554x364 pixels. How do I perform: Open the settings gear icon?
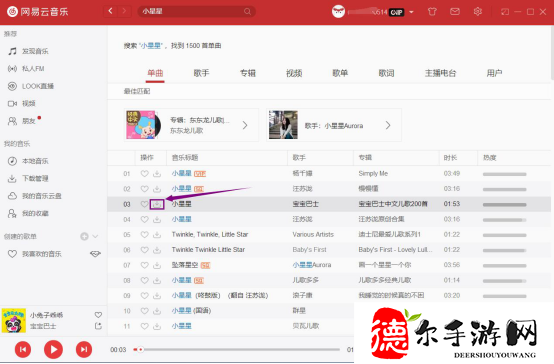click(x=478, y=12)
